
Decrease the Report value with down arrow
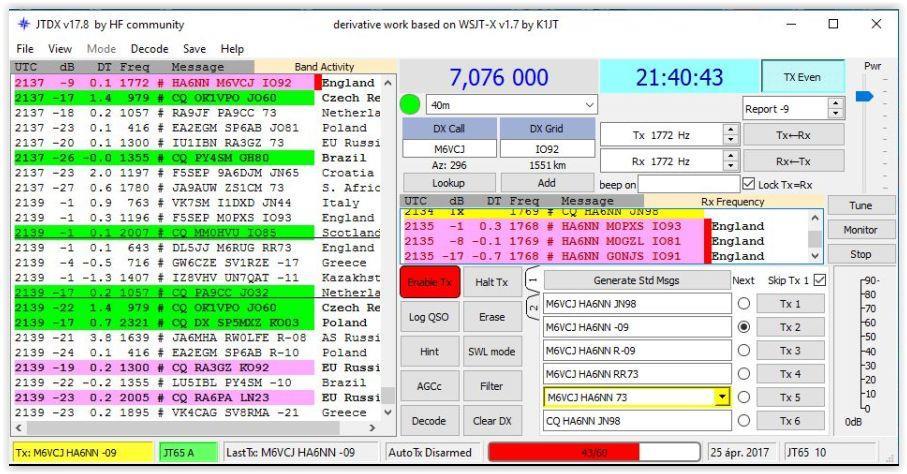(835, 113)
